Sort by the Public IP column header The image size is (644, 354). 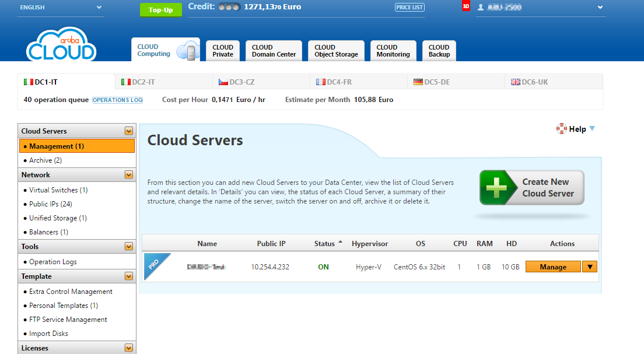[x=271, y=244]
